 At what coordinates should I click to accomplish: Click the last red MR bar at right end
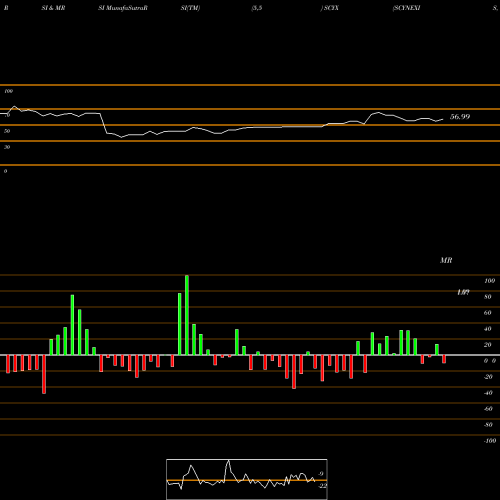[444, 359]
